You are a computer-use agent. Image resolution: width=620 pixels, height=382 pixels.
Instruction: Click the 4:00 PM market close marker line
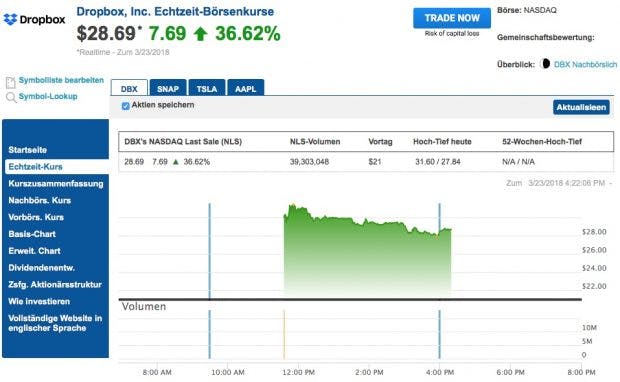point(439,251)
